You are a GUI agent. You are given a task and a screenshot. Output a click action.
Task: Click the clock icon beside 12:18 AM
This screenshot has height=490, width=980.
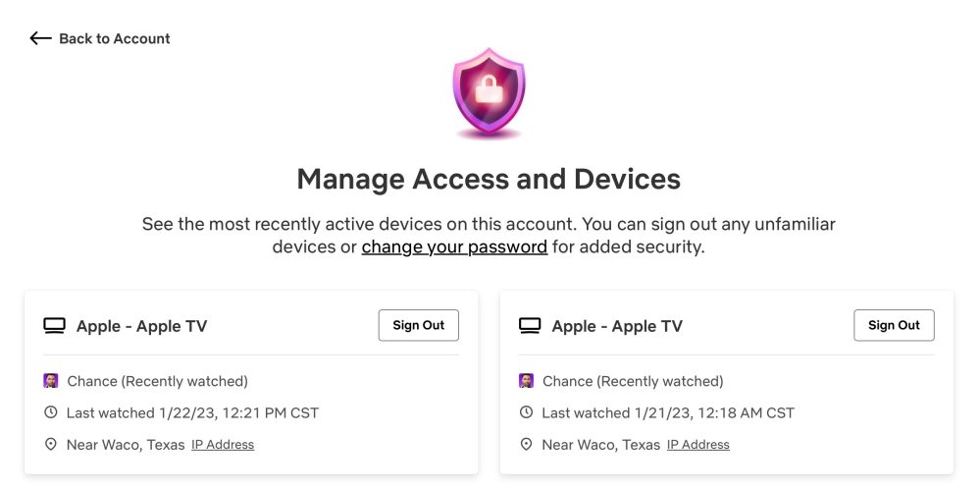527,412
